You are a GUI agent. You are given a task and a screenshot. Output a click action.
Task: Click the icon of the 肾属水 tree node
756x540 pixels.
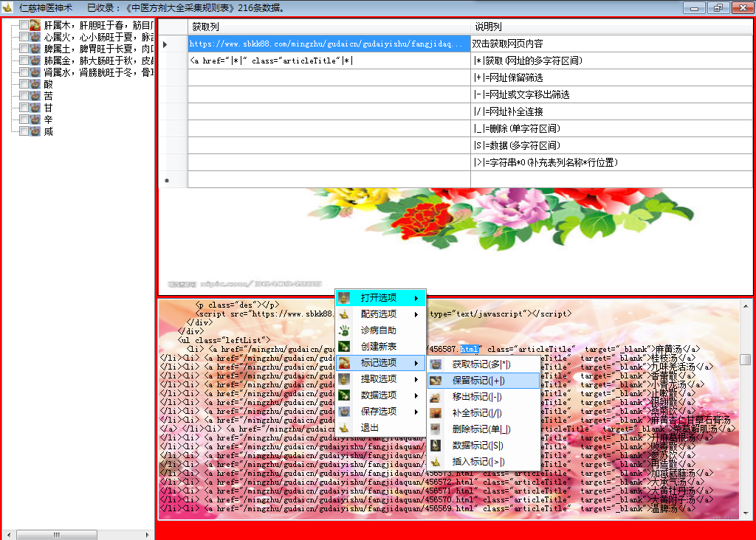click(x=35, y=72)
